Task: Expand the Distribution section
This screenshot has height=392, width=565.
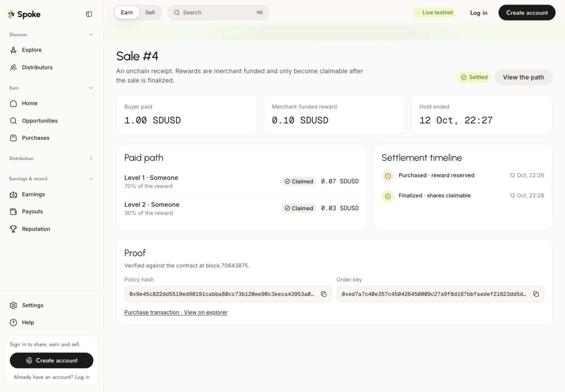Action: pyautogui.click(x=51, y=158)
